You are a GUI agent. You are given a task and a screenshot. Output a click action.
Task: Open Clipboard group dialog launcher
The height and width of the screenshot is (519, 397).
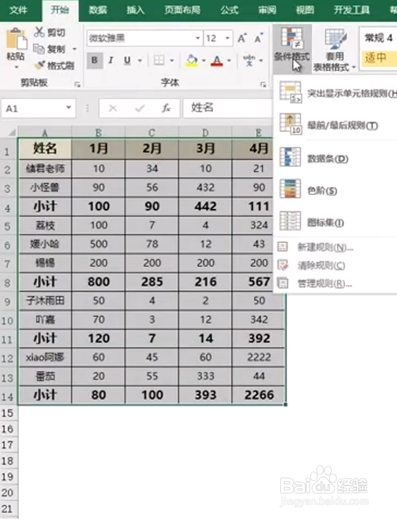[77, 85]
